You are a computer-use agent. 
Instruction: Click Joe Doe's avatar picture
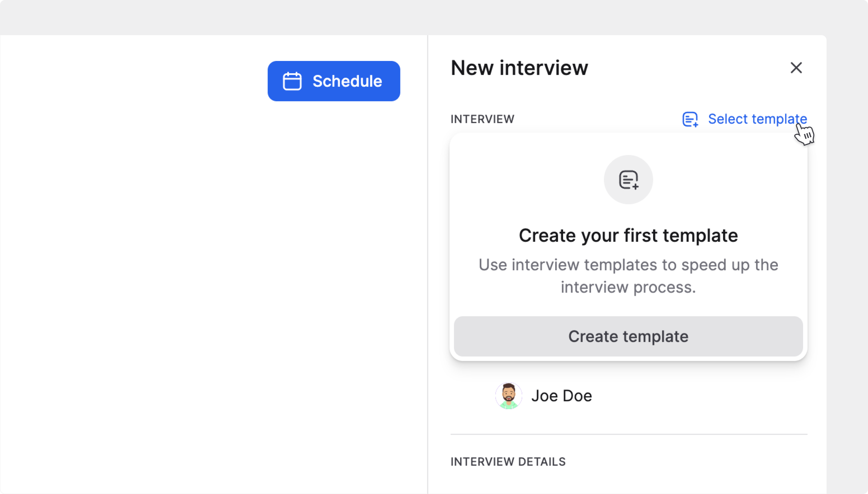508,396
